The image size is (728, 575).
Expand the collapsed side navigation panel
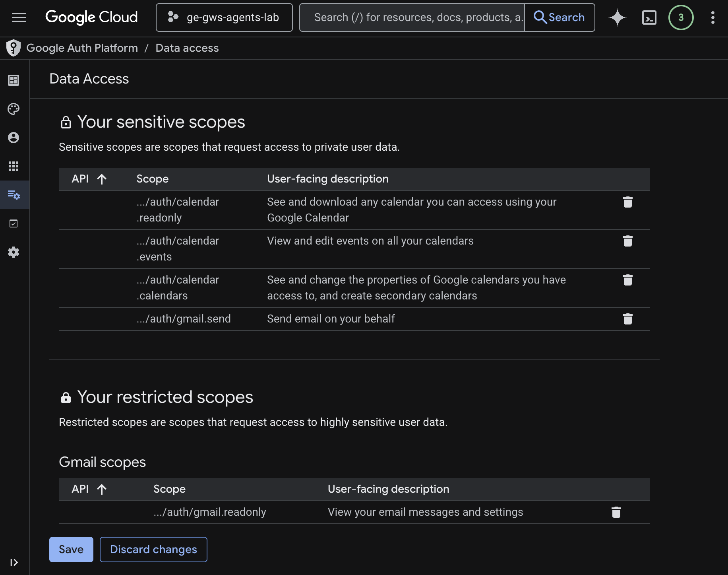tap(14, 562)
